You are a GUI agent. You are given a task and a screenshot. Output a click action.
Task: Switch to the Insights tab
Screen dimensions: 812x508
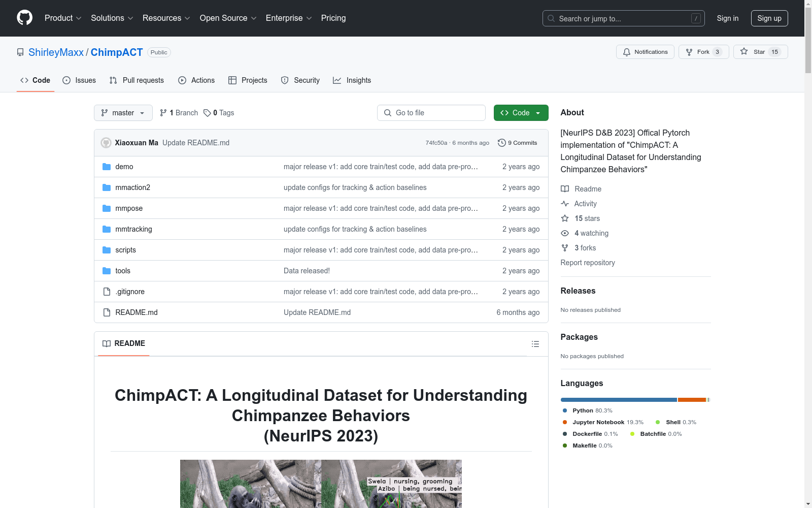352,80
